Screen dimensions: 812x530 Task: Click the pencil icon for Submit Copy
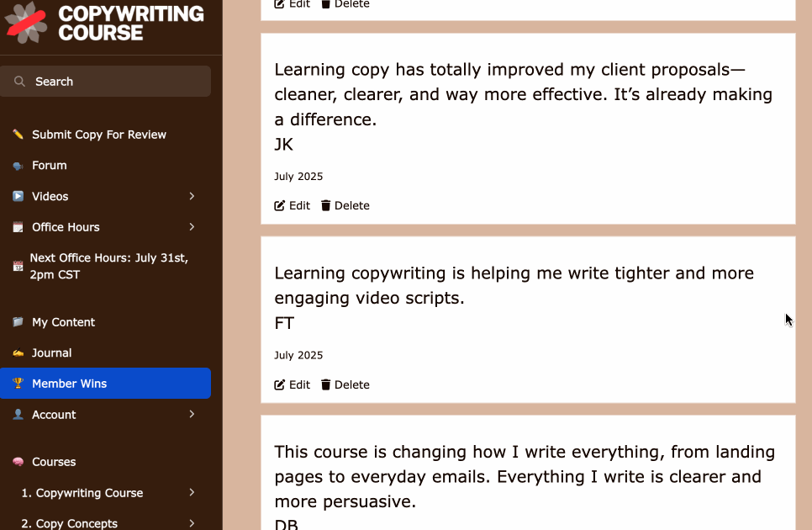click(x=18, y=135)
